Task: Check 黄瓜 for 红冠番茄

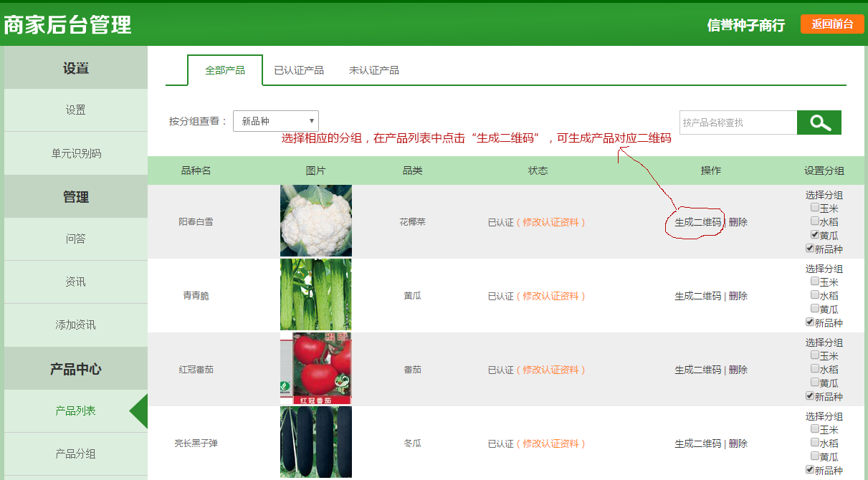Action: tap(815, 382)
